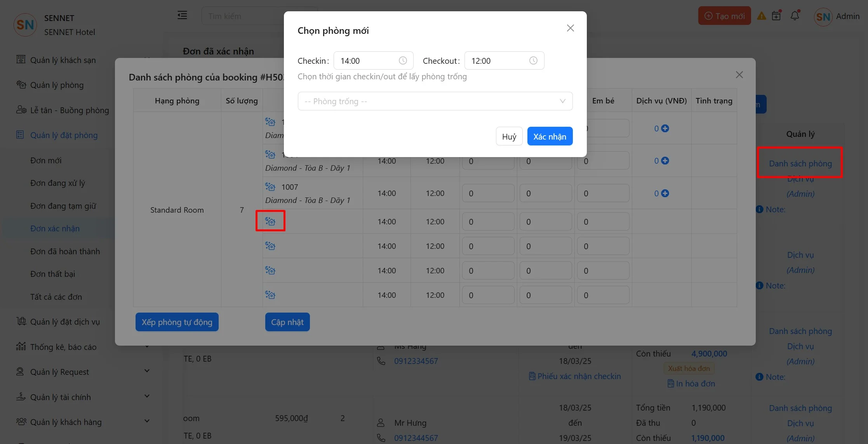Click the clock icon in the Checkout field
Viewport: 868px width, 444px height.
[x=533, y=61]
